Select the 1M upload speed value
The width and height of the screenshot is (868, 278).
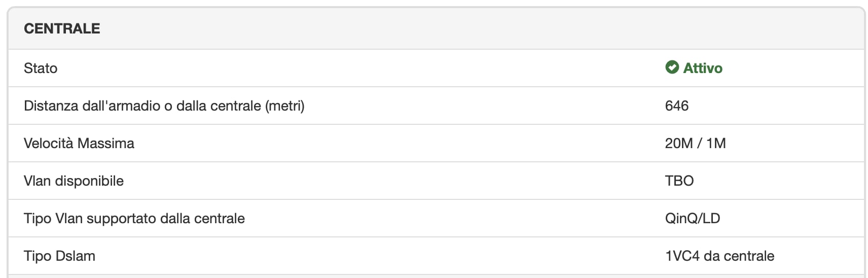click(716, 143)
